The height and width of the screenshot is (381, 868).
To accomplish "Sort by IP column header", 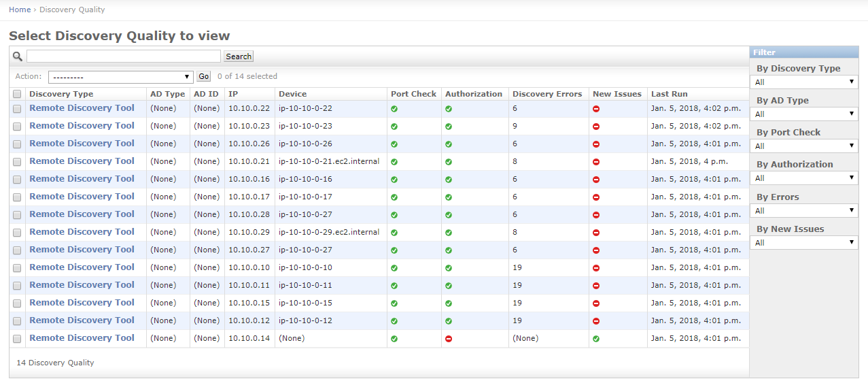I will (233, 94).
